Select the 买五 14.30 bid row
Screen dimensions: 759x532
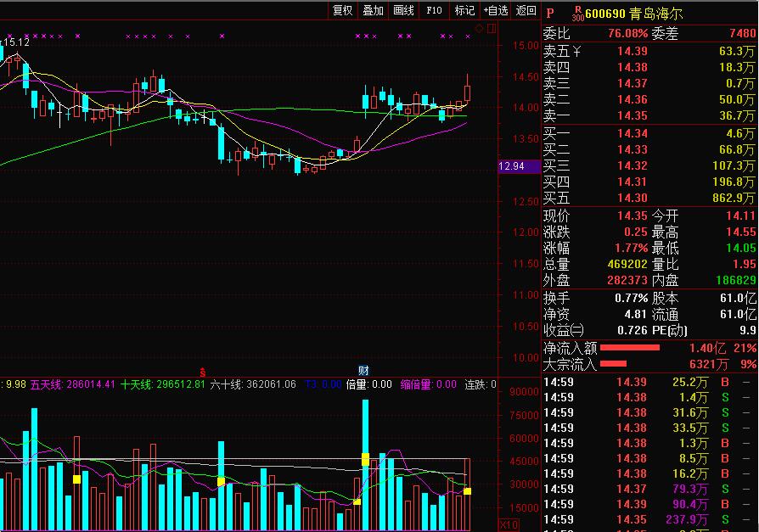[x=649, y=198]
